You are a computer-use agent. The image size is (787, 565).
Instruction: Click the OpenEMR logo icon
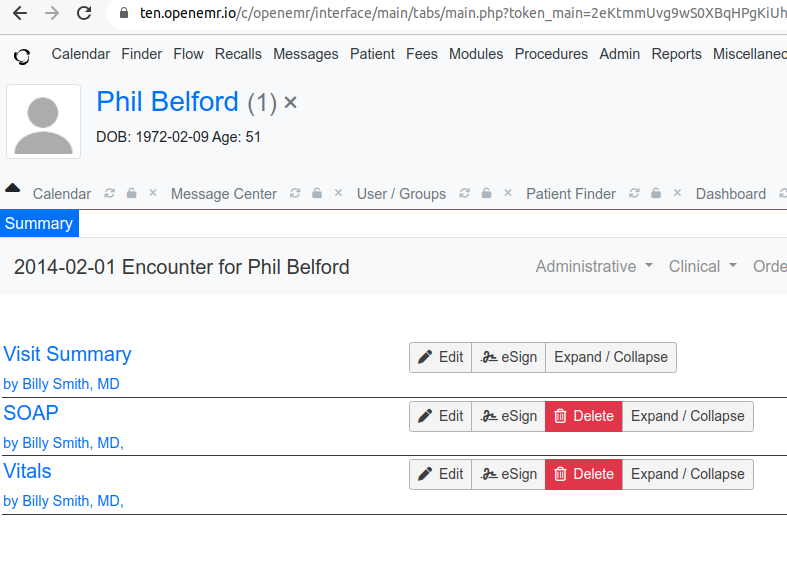pos(22,56)
